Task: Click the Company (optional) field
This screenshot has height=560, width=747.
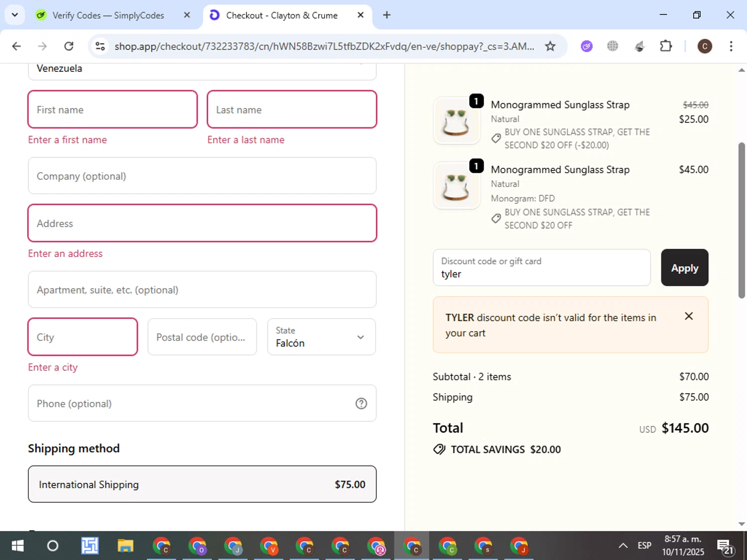Action: (202, 176)
